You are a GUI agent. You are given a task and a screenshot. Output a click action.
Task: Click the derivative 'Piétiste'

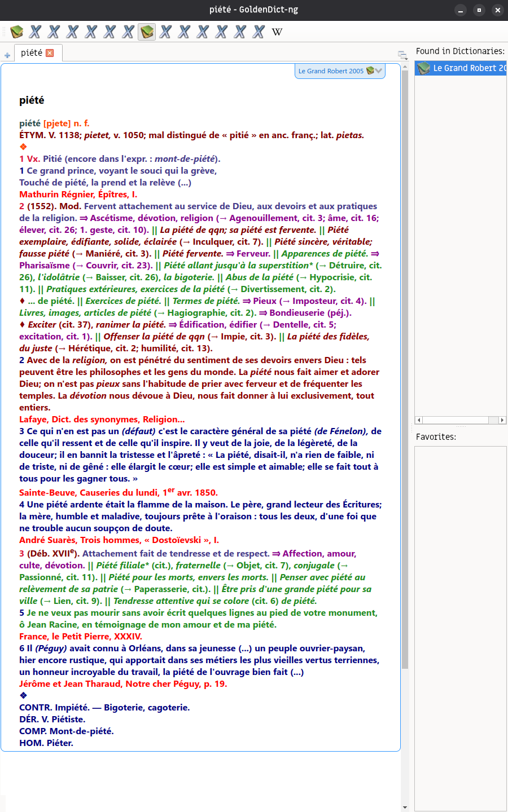[x=69, y=720]
